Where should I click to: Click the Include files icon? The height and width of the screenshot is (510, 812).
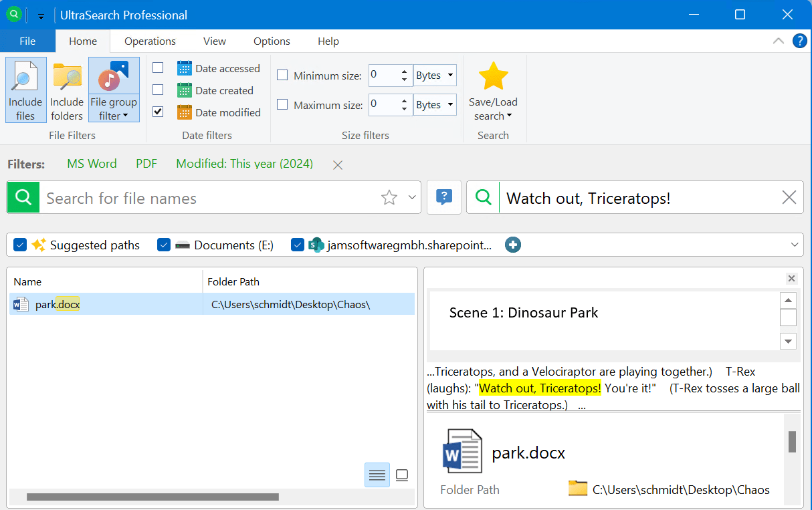point(25,78)
